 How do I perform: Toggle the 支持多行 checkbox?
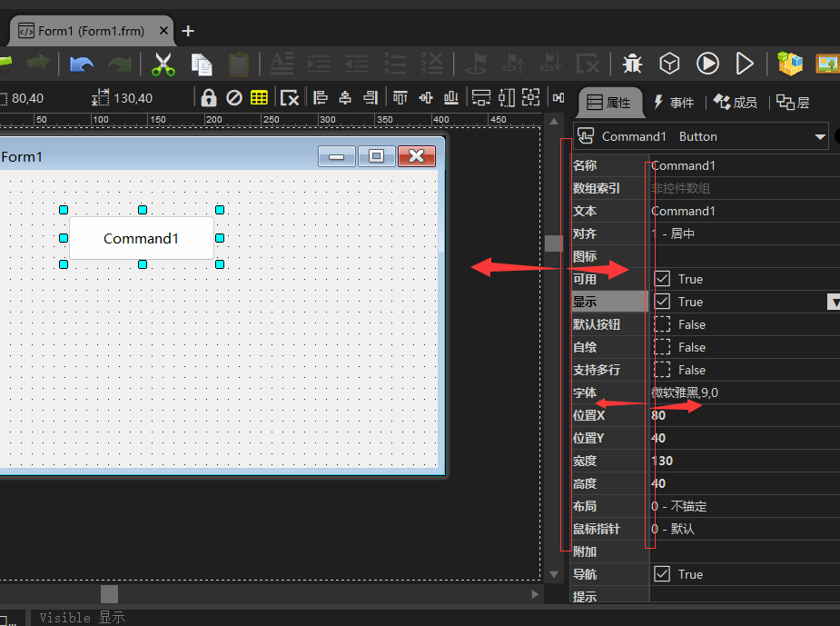(x=663, y=370)
